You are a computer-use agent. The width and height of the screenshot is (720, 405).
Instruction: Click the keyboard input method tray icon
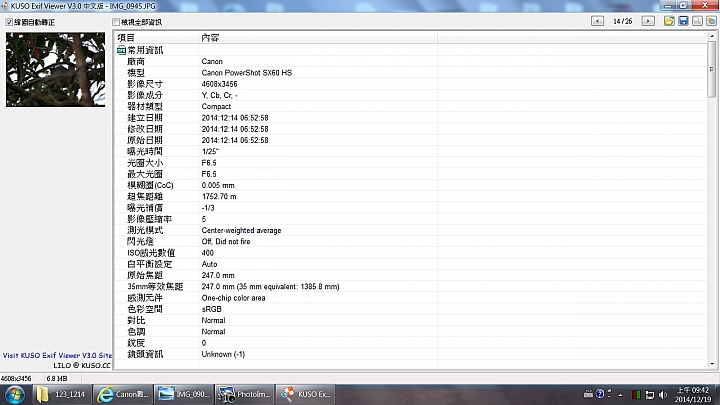[588, 394]
